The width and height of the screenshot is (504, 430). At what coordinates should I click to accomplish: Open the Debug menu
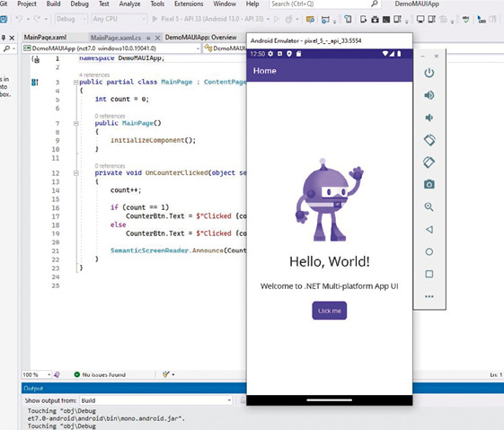coord(79,4)
